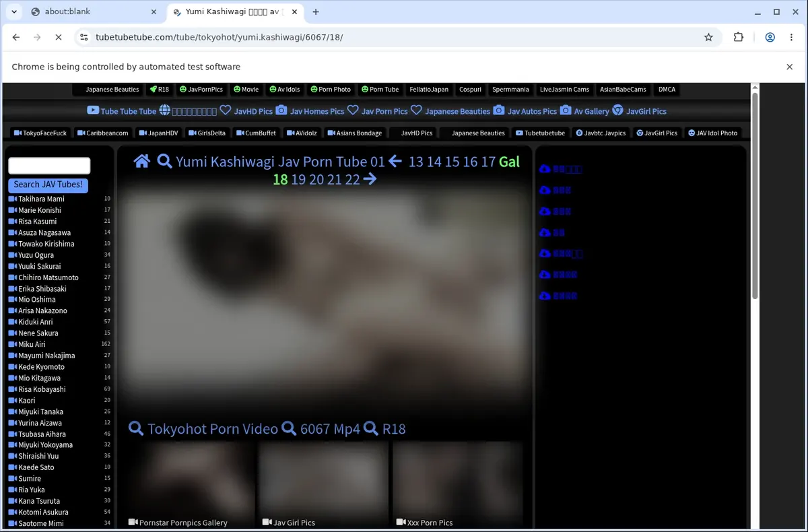808x532 pixels.
Task: Click camera icon before Jav Homes Pics
Action: 281,110
